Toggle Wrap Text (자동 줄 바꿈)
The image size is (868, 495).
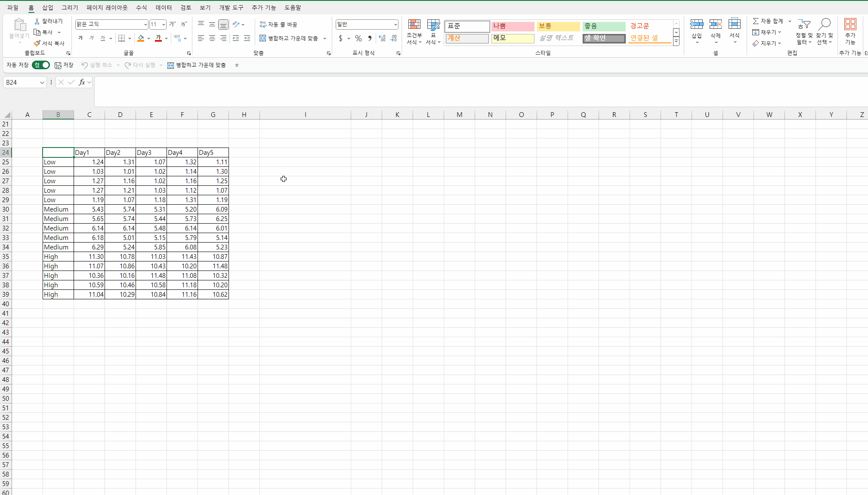(278, 25)
